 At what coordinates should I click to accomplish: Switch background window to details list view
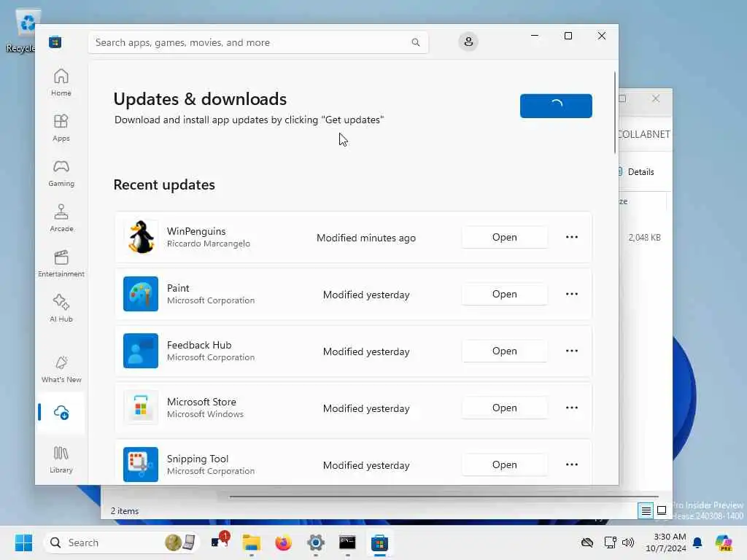click(x=646, y=511)
